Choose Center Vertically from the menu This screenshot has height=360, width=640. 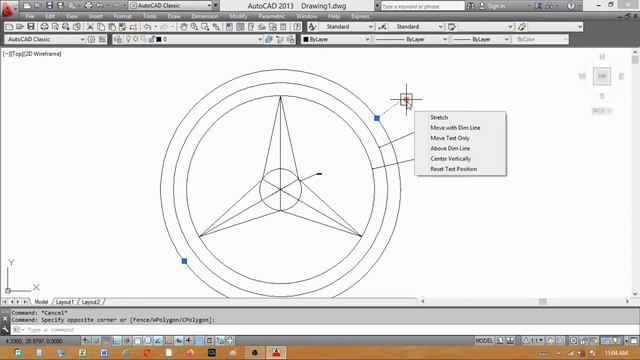pos(450,158)
